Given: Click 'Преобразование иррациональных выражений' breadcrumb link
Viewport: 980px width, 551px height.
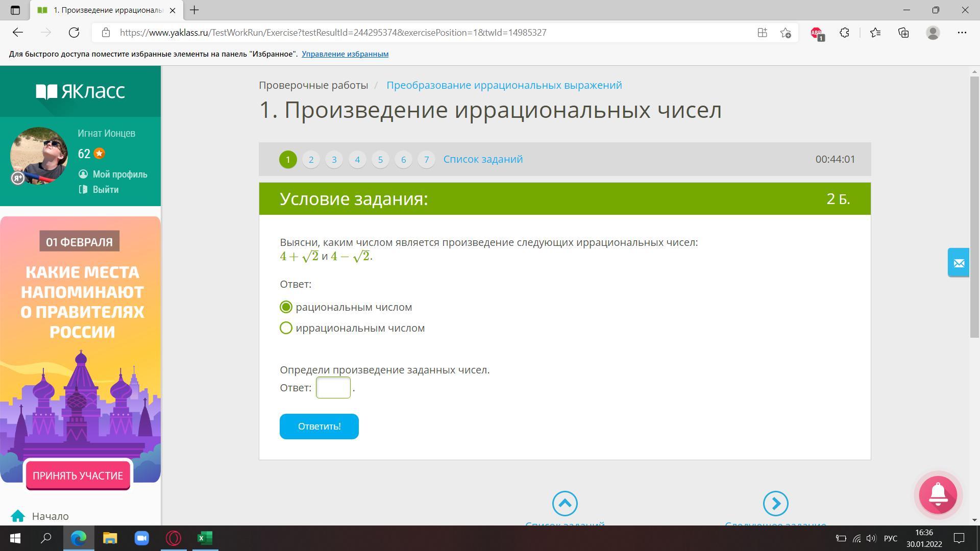Looking at the screenshot, I should click(x=504, y=85).
